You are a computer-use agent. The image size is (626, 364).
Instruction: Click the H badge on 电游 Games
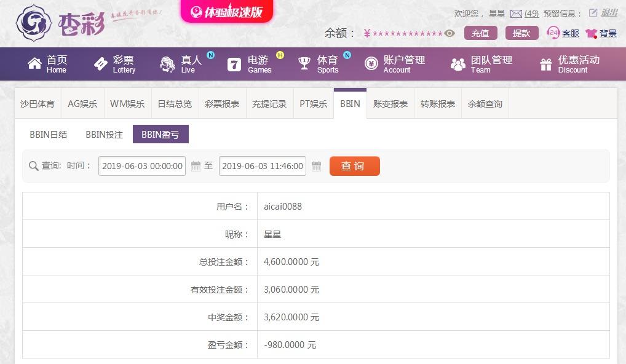[280, 55]
